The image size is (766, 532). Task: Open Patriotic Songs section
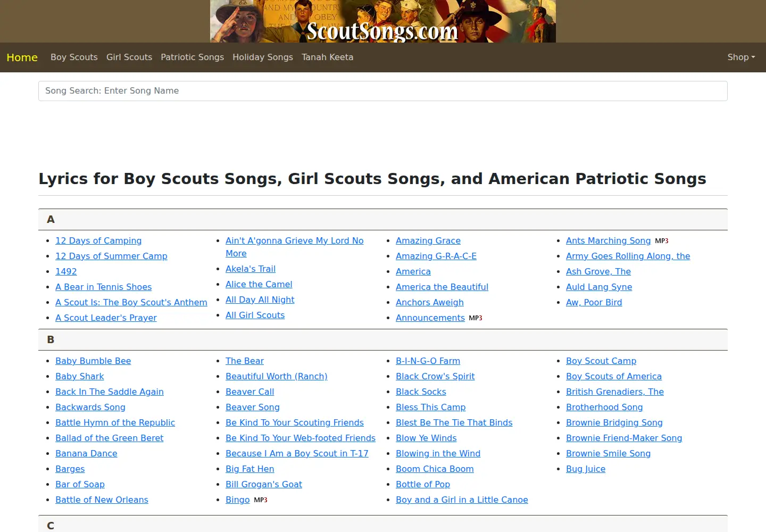click(192, 57)
